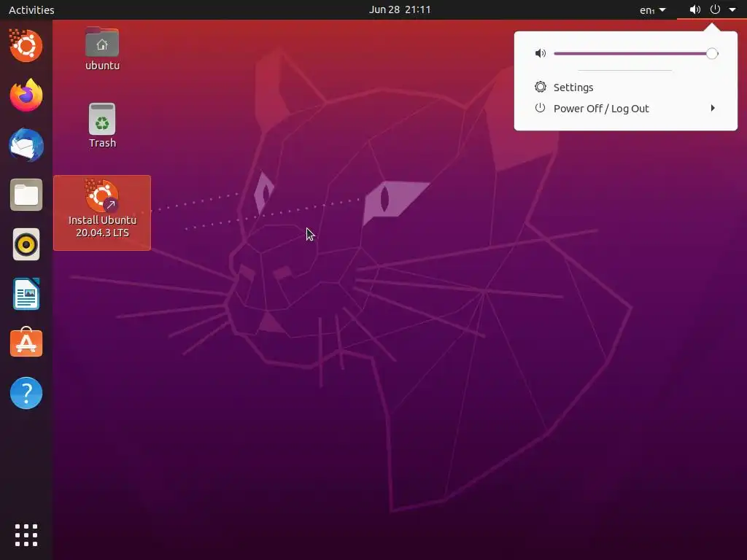Click the gear icon next to Settings
Image resolution: width=747 pixels, height=560 pixels.
541,87
